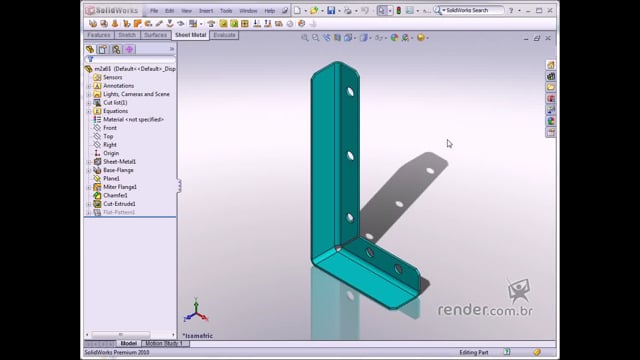Switch to the Sketch tab
Image resolution: width=640 pixels, height=360 pixels.
click(x=127, y=35)
